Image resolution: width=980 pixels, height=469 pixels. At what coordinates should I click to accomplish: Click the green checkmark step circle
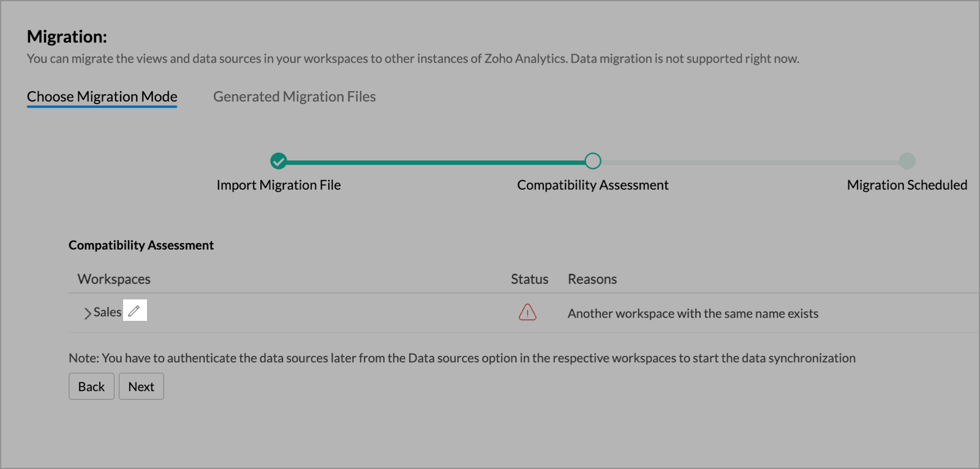tap(279, 161)
